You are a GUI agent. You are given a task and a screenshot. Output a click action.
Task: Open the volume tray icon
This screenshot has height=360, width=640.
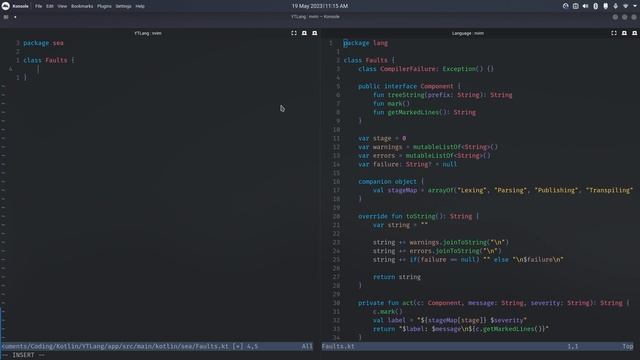585,6
